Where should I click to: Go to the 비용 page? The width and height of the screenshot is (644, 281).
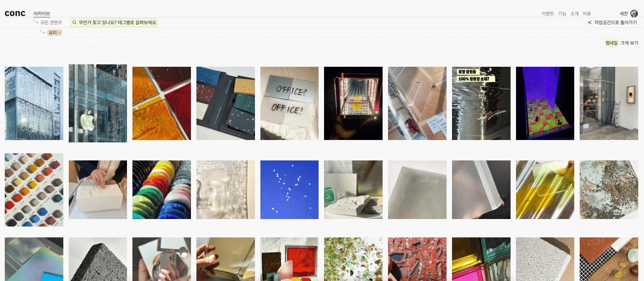(x=587, y=14)
